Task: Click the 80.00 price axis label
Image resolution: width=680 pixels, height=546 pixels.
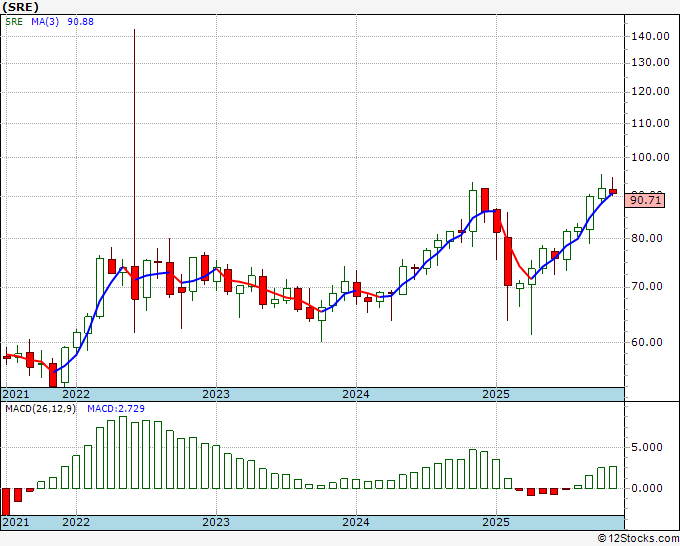Action: click(x=647, y=238)
